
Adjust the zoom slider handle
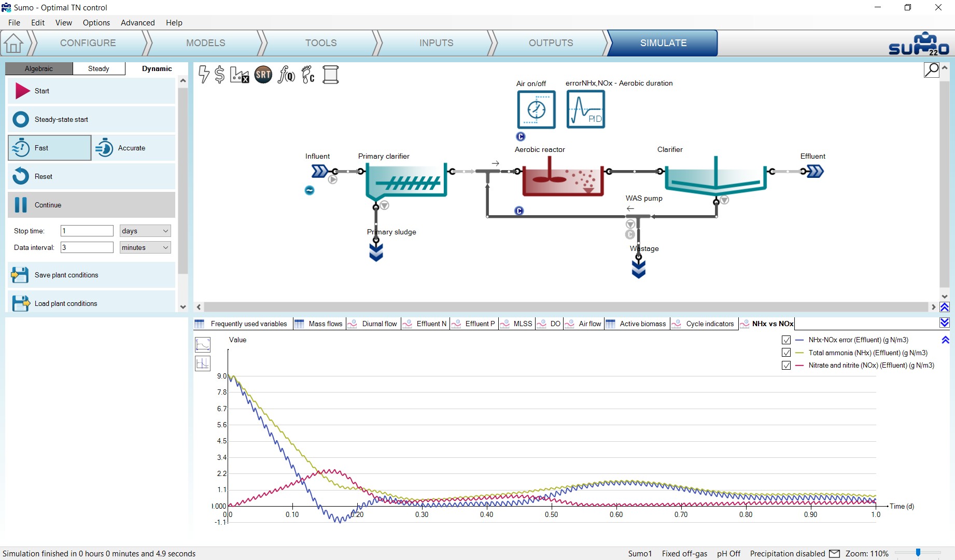(x=918, y=553)
